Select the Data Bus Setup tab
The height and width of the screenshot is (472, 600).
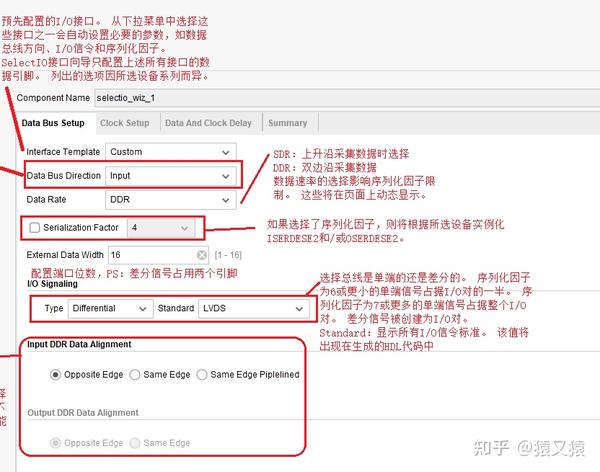[53, 123]
